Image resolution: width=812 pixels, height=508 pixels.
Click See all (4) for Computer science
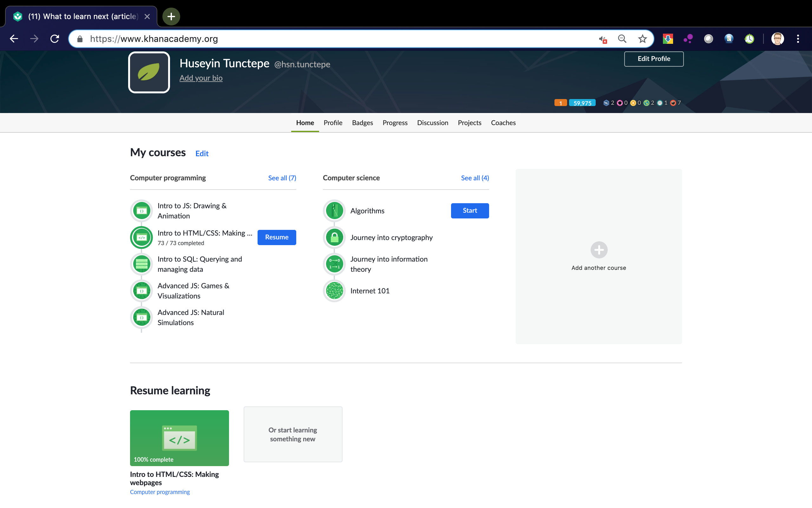tap(475, 178)
